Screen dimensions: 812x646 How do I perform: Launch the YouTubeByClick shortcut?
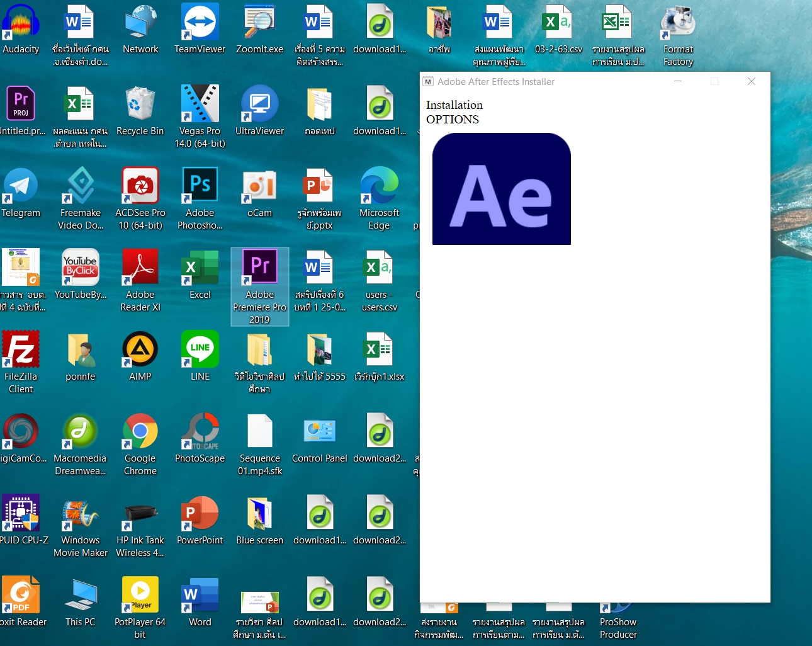click(x=81, y=275)
